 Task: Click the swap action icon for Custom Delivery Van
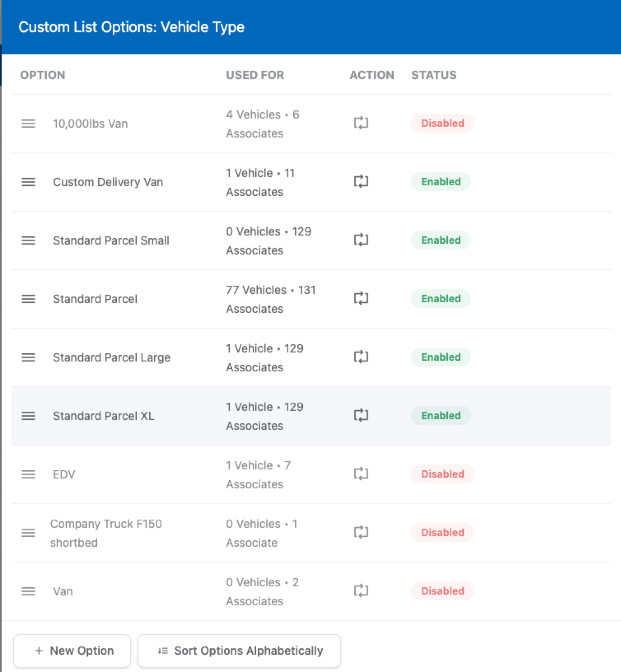(x=361, y=182)
